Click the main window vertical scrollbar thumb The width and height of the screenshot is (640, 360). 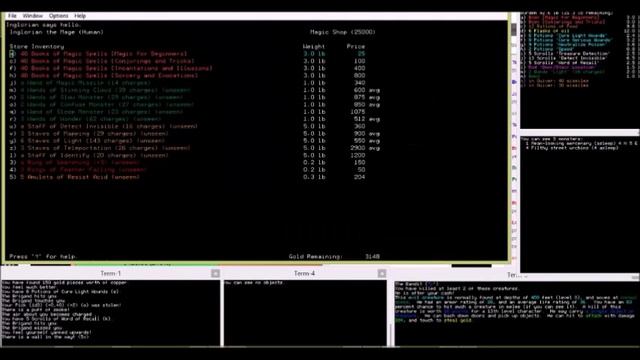513,29
